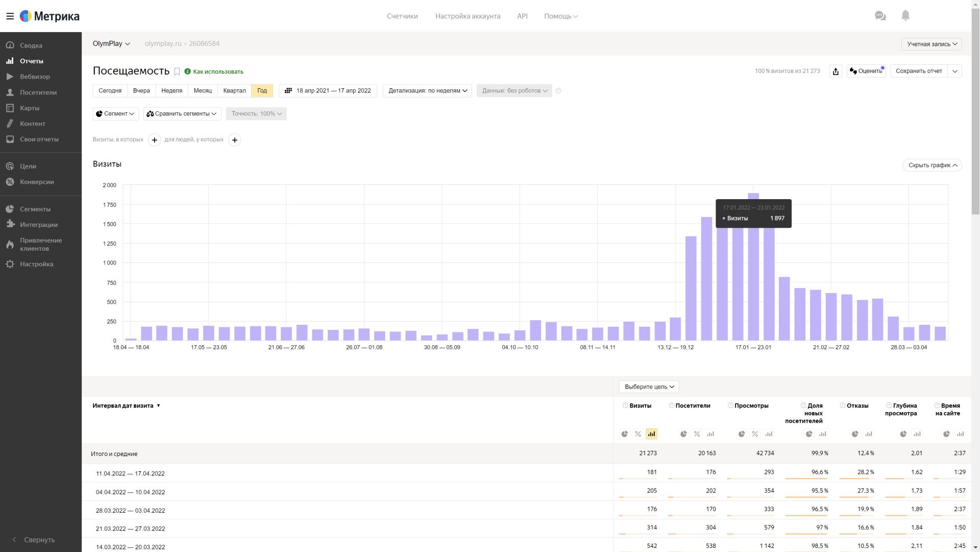Open Счетчики in the top menu
Screen dimensions: 980x552
click(402, 16)
